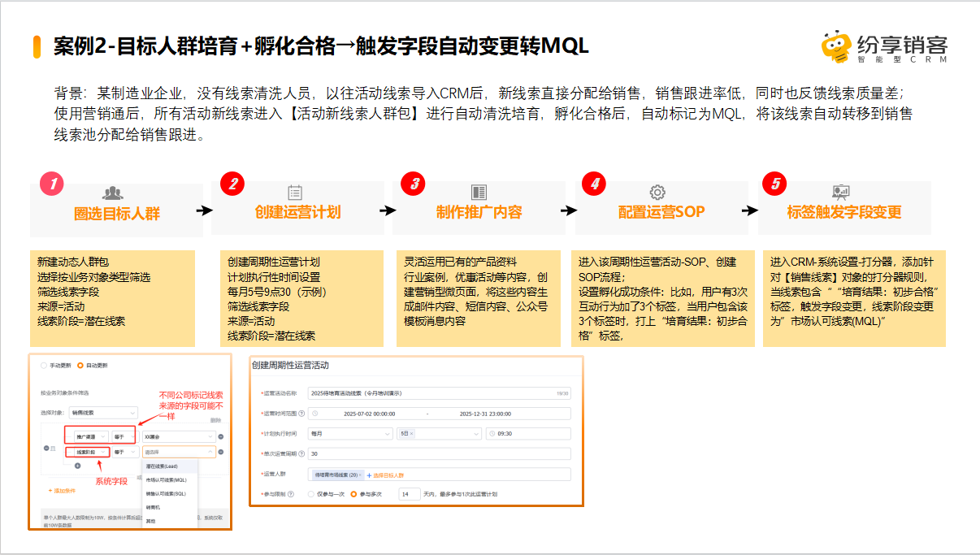
Task: Click the gear icon above 配置运营SOP
Action: (x=657, y=193)
